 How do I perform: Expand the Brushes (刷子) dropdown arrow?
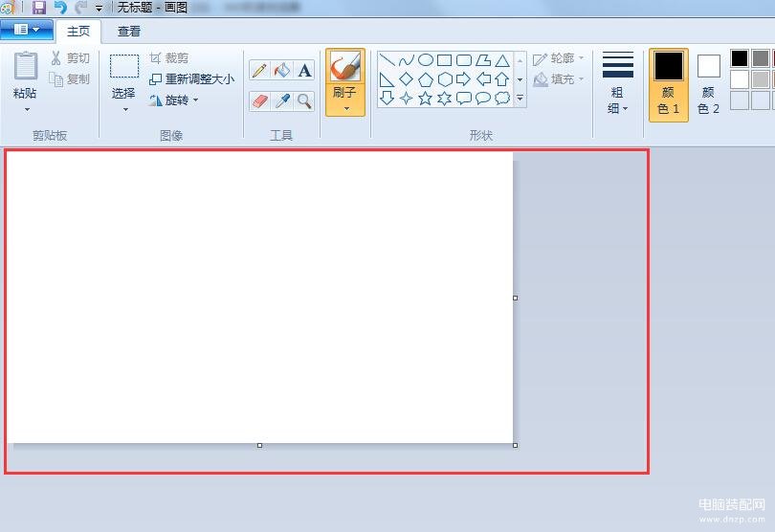pyautogui.click(x=346, y=108)
